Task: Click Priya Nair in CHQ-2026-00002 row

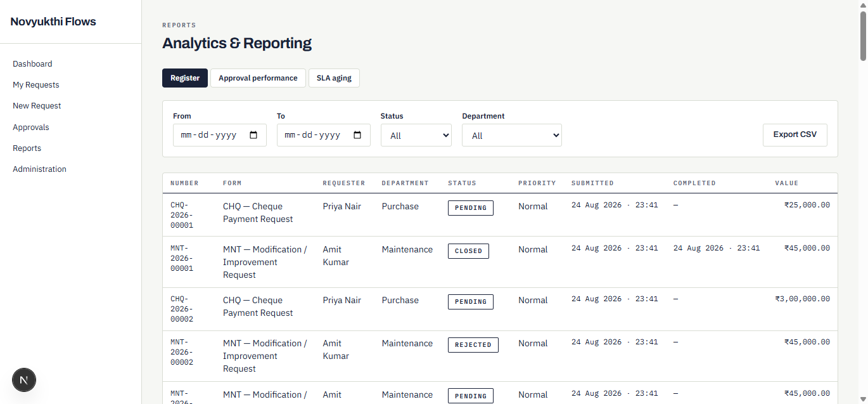Action: pyautogui.click(x=341, y=300)
